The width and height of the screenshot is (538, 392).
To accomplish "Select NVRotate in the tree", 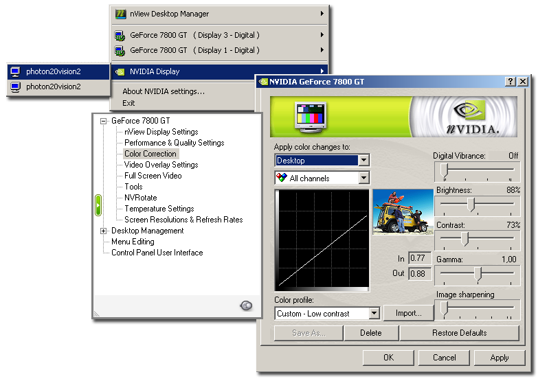I will click(141, 198).
